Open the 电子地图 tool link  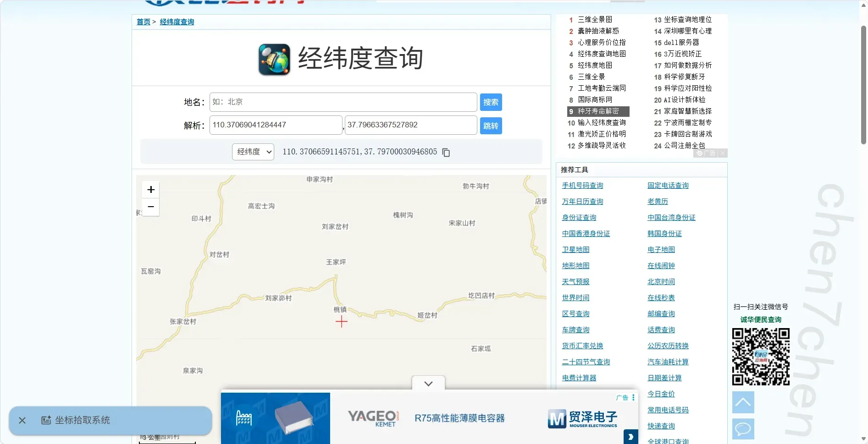pos(661,250)
